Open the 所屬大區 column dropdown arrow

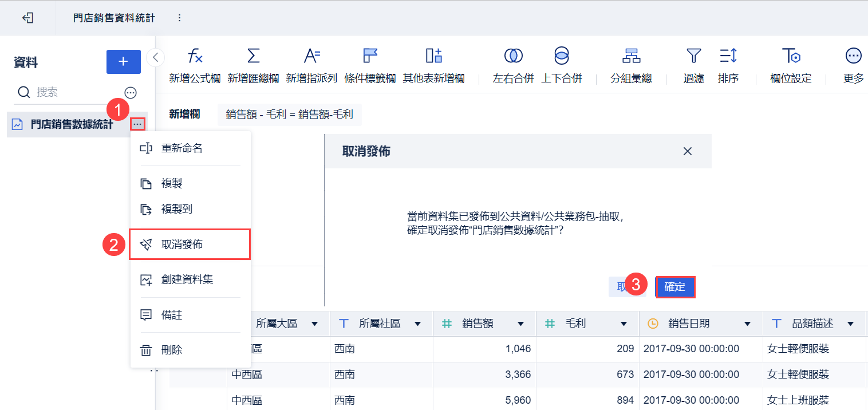314,324
